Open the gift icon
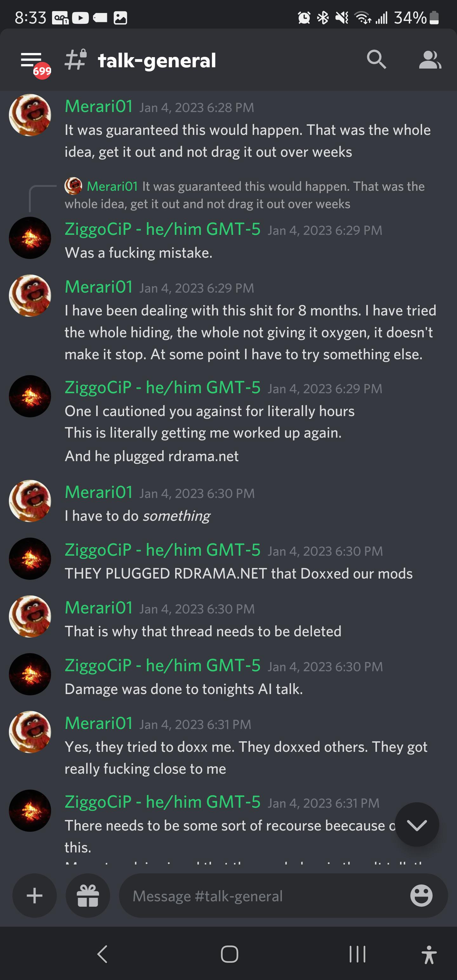This screenshot has height=980, width=457. tap(88, 896)
